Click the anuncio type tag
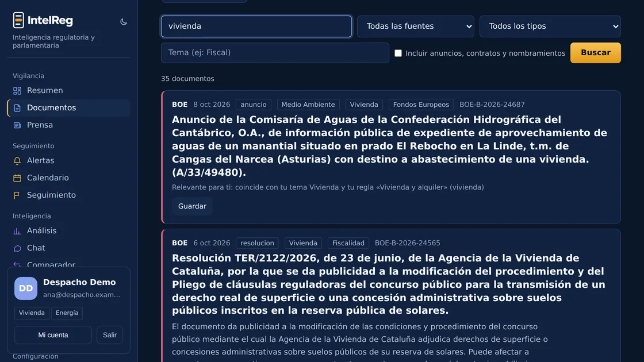Viewport: 644px width, 362px height. (254, 105)
